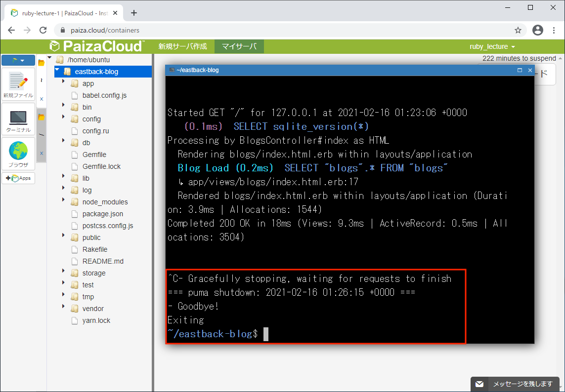Viewport: 565px width, 392px height.
Task: Reload the page in Chrome
Action: pos(43,30)
